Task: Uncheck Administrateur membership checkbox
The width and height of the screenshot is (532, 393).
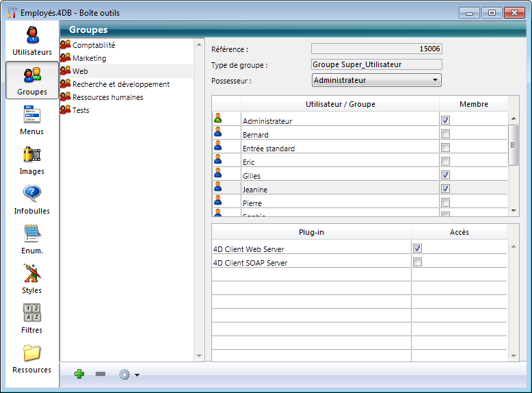Action: pos(445,121)
